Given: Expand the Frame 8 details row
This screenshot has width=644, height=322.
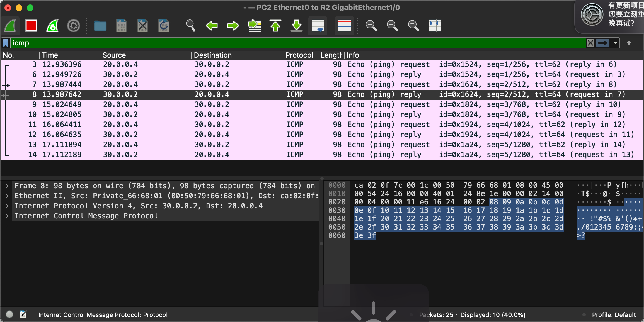Looking at the screenshot, I should [x=7, y=186].
